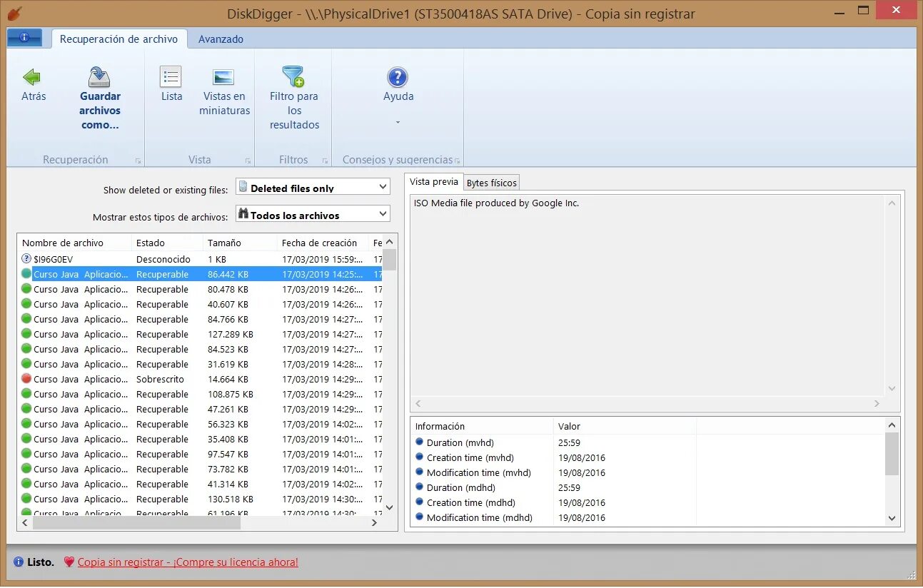Expand Vista group dialog launcher

coord(248,161)
